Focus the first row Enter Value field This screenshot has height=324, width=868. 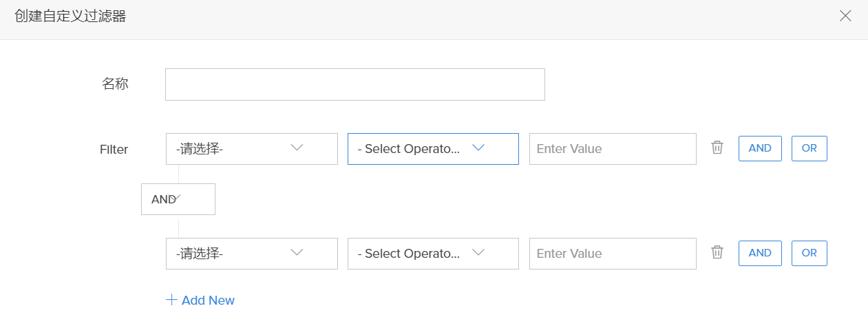612,149
